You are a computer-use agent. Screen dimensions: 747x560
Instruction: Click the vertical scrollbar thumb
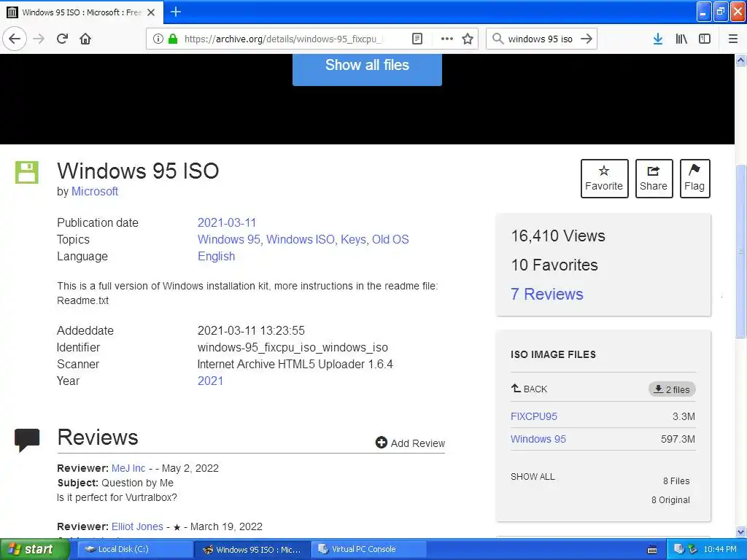740,251
